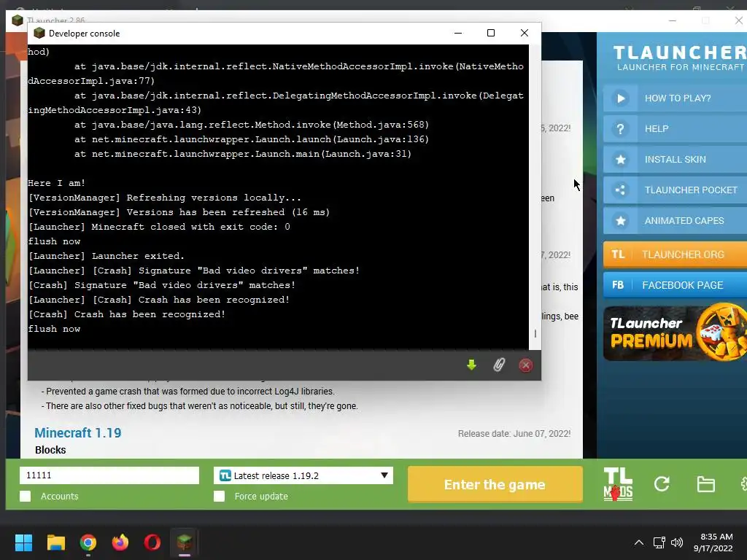This screenshot has width=747, height=560.
Task: Click the star icon beside Install Skin
Action: [620, 160]
